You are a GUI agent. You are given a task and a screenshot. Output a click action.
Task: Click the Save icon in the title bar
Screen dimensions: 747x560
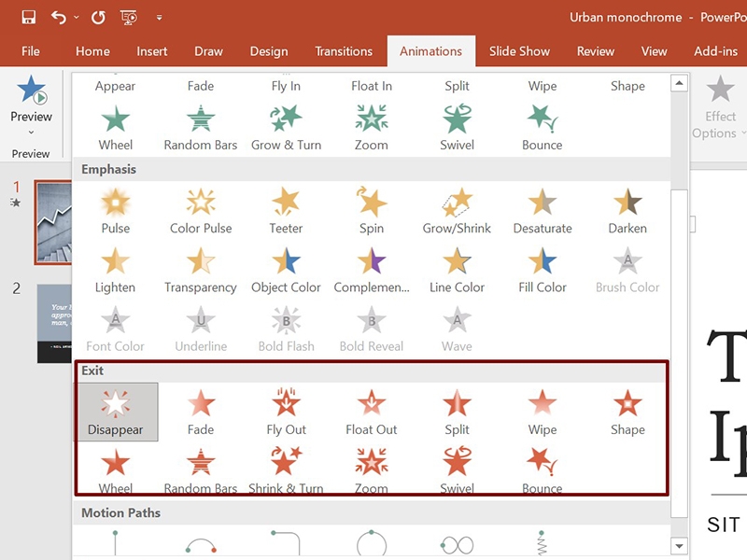pyautogui.click(x=29, y=18)
